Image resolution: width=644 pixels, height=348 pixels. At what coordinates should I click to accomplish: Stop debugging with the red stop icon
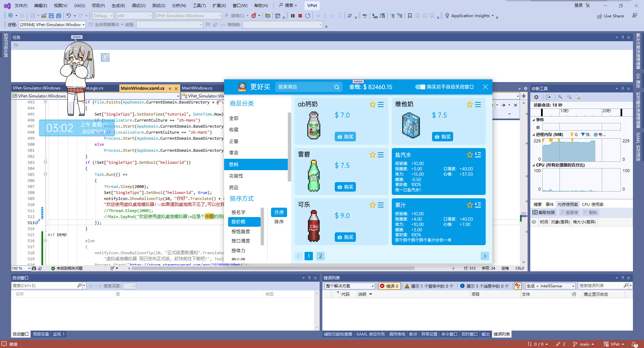pyautogui.click(x=300, y=16)
